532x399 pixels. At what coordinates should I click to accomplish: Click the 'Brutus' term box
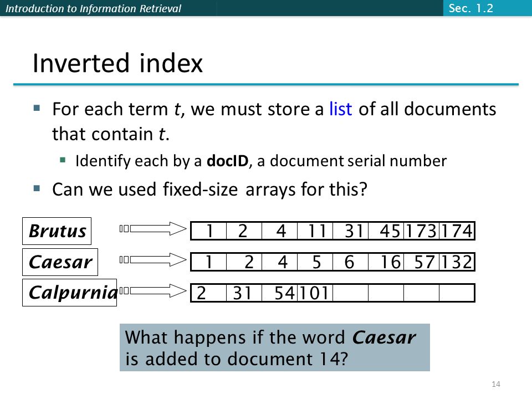(57, 231)
